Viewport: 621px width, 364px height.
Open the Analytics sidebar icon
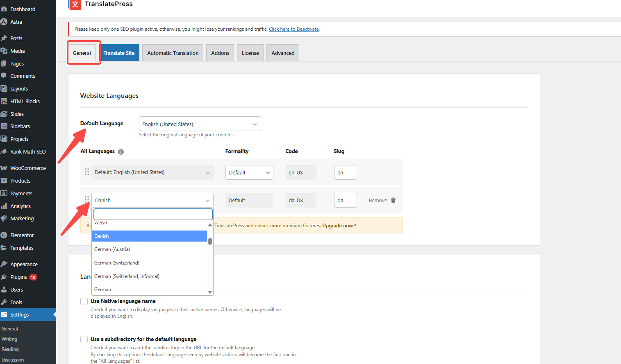pyautogui.click(x=6, y=206)
